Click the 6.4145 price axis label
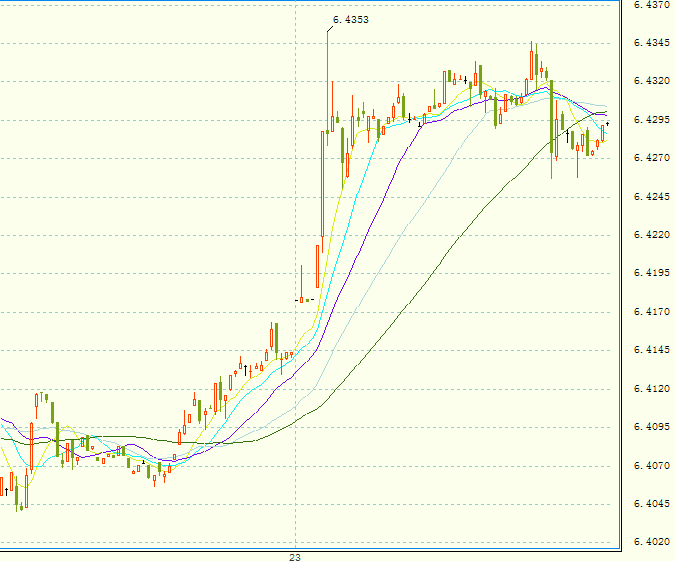 [652, 350]
